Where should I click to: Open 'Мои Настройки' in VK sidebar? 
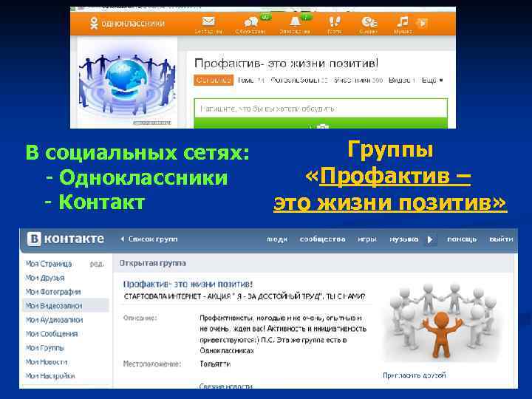coord(50,376)
